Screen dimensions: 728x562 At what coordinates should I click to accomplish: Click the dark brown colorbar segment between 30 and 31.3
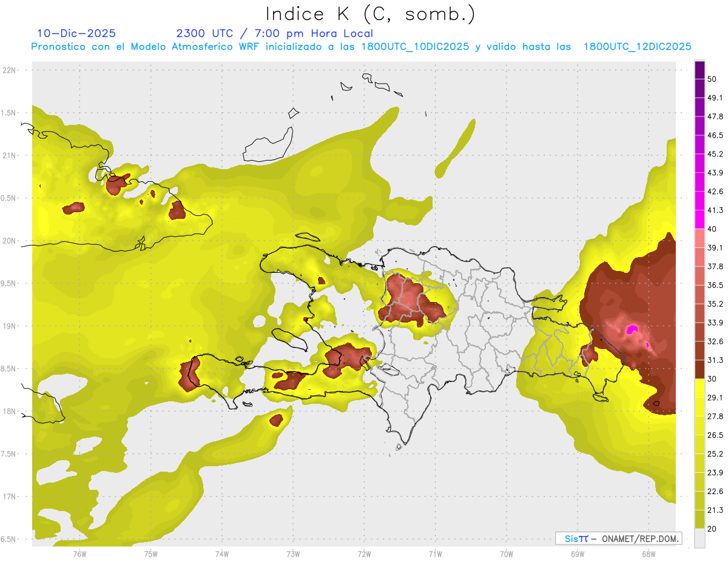(x=699, y=369)
